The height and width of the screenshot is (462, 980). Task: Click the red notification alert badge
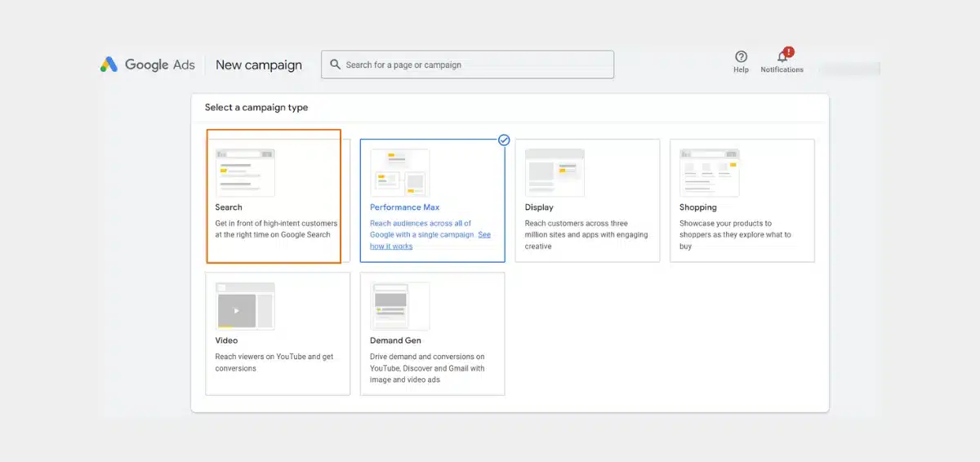coord(789,51)
